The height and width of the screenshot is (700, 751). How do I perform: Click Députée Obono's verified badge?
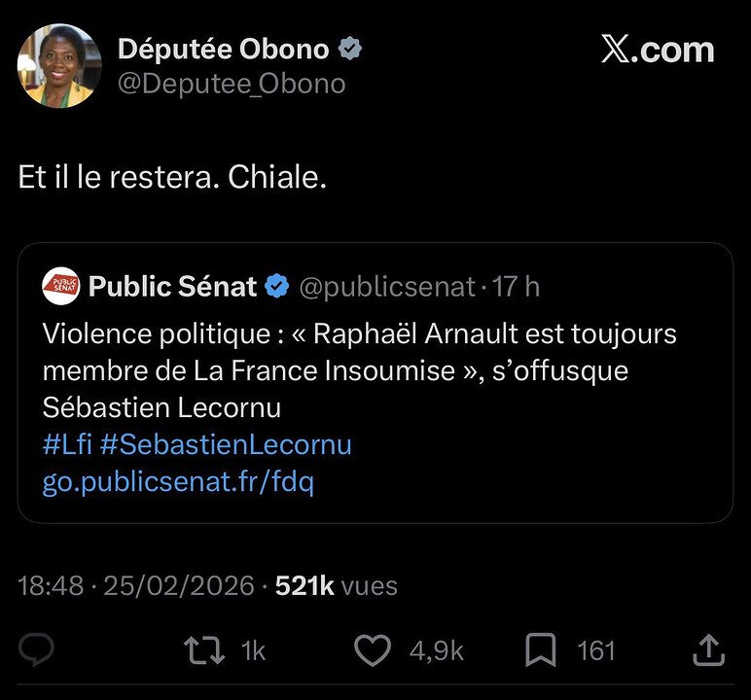[348, 49]
